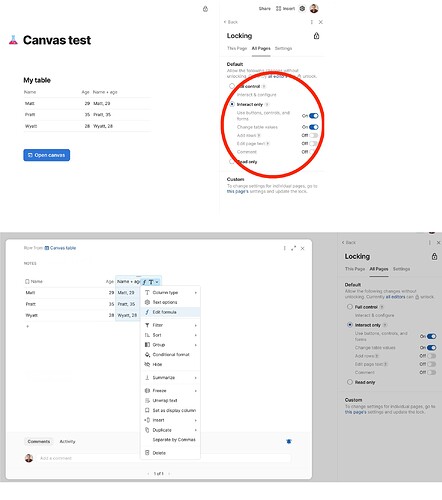
Task: Switch to Activity tab in row modal
Action: point(67,441)
